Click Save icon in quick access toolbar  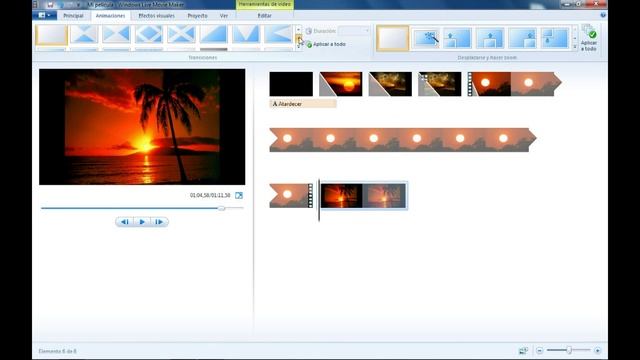(x=50, y=4)
